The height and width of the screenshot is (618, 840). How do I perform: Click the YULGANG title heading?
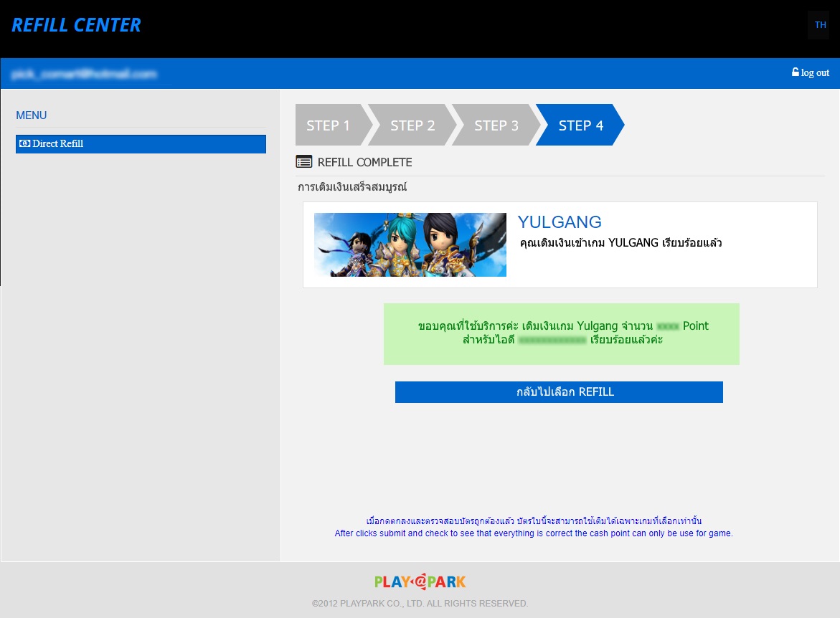[x=560, y=222]
